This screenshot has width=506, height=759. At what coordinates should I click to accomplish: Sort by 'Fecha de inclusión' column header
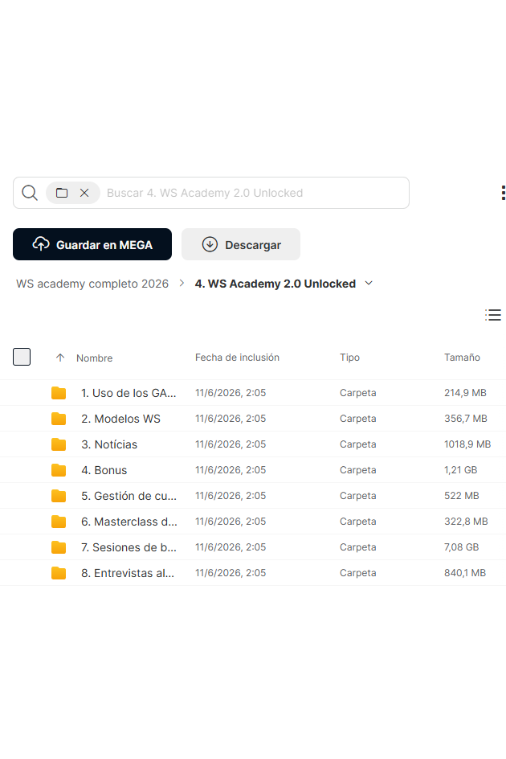pyautogui.click(x=237, y=357)
